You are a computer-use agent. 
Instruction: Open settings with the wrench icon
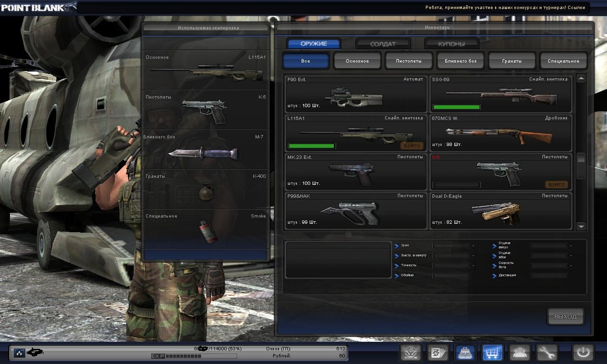click(x=547, y=353)
